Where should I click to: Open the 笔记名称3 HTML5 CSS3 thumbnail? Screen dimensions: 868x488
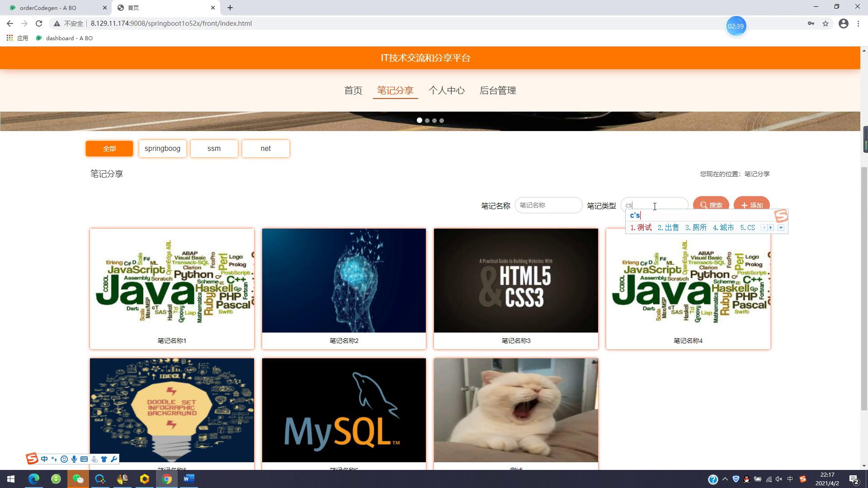(x=516, y=281)
